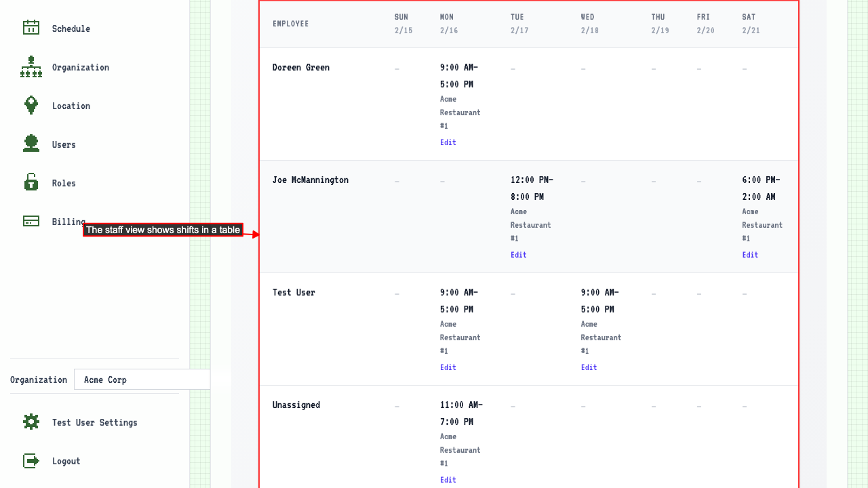Go to Users via the sidebar
Screen dimensions: 868x488
(x=64, y=144)
